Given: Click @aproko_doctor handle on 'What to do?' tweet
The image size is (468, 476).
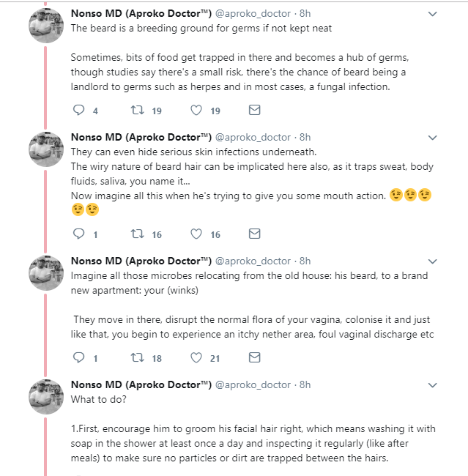Looking at the screenshot, I should tap(253, 384).
